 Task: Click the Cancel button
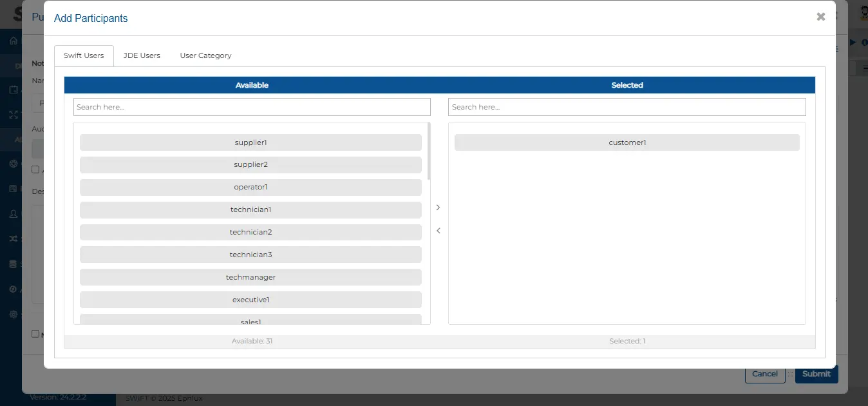tap(765, 374)
